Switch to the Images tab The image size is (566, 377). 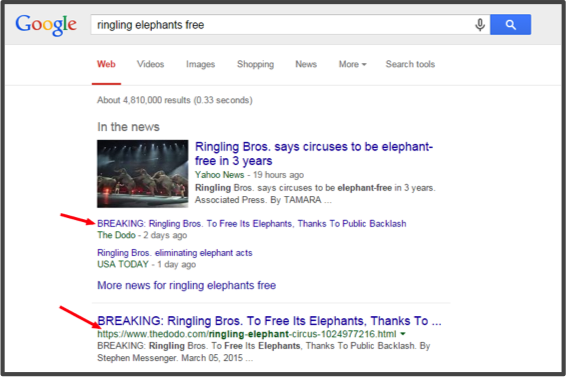(x=200, y=64)
